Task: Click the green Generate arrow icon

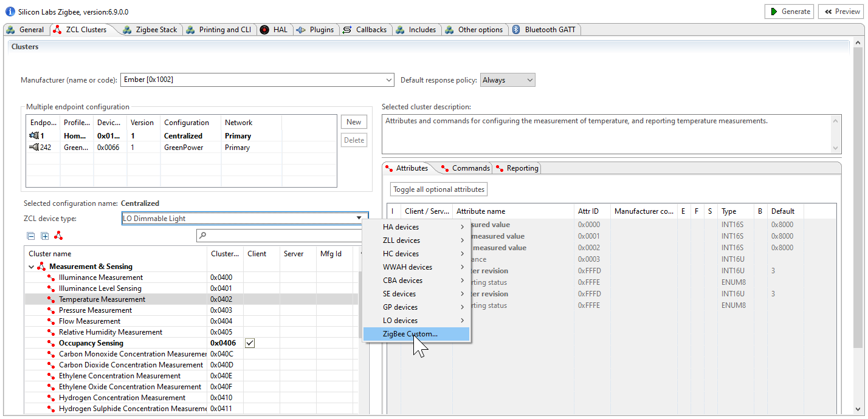Action: (x=774, y=12)
